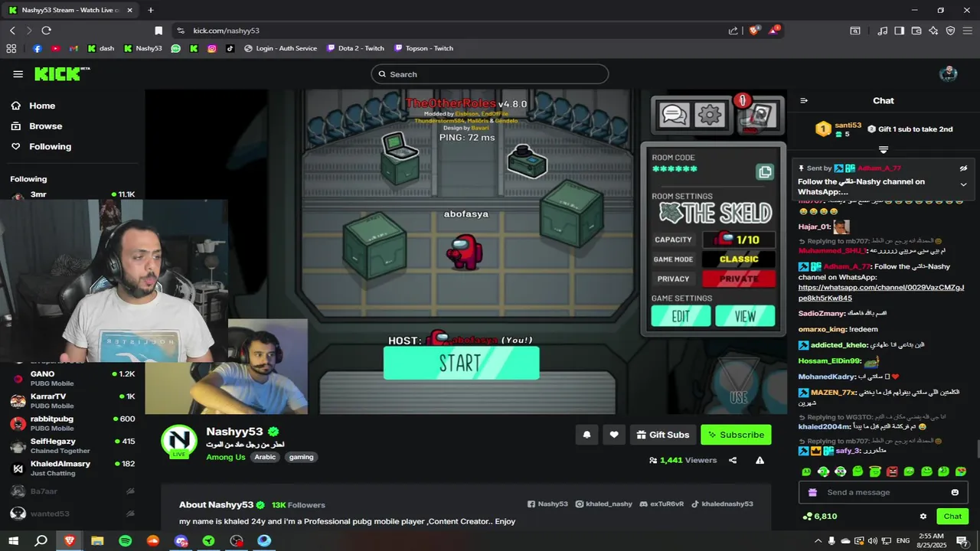The image size is (980, 551).
Task: Open the khaled_nashy Instagram link
Action: click(x=604, y=504)
